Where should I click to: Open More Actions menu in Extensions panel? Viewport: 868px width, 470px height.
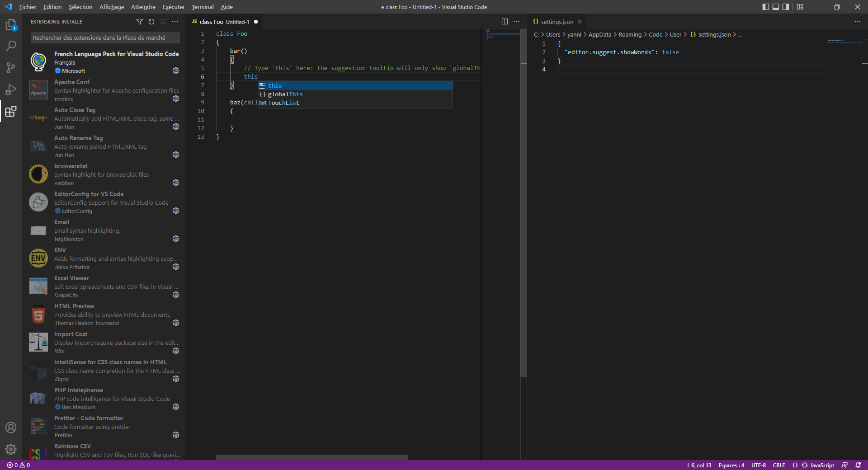tap(175, 22)
